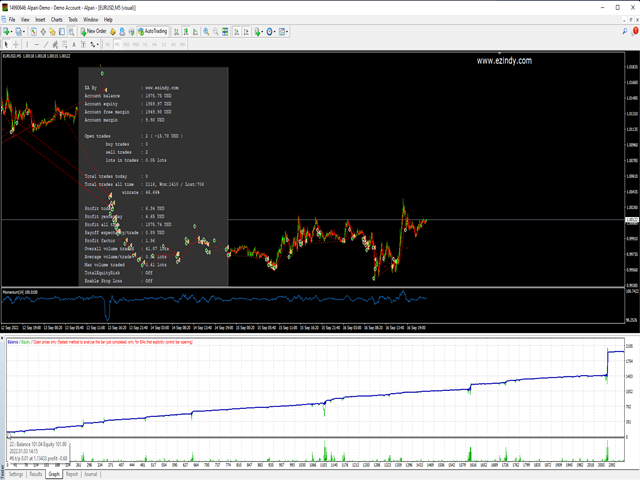
Task: Select the Fibonacci Retracement tool
Action: (64, 44)
